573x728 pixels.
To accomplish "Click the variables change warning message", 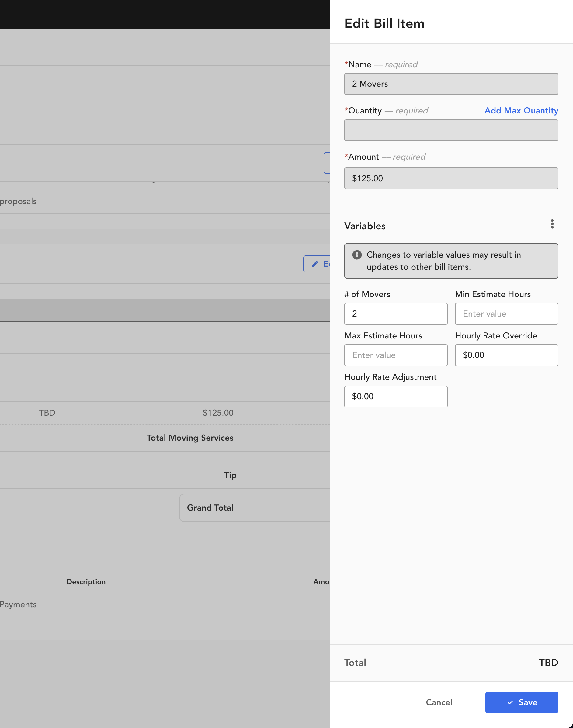I will pyautogui.click(x=451, y=261).
